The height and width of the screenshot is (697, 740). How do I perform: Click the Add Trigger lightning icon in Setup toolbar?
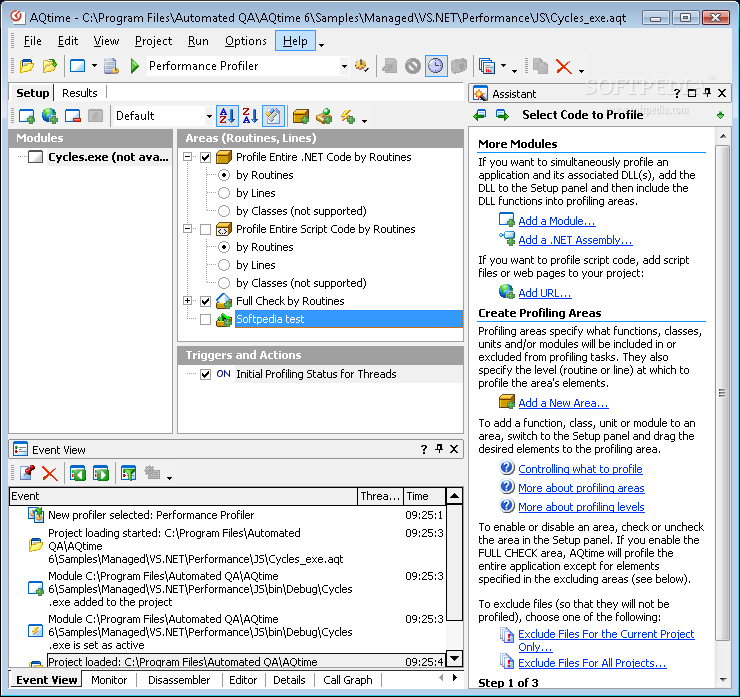tap(348, 116)
